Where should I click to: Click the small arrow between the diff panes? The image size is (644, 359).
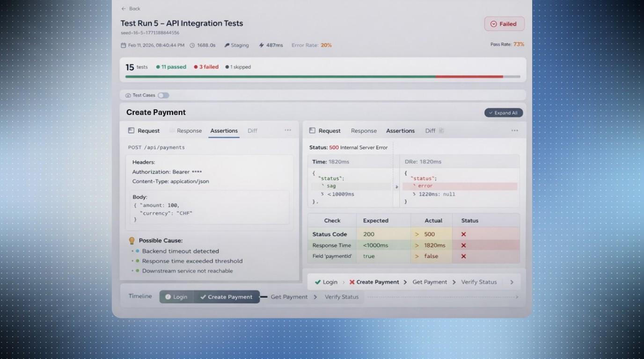(x=397, y=187)
